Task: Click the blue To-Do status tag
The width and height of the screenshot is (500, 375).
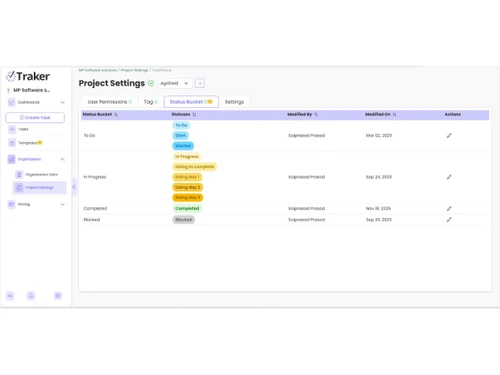Action: [181, 125]
